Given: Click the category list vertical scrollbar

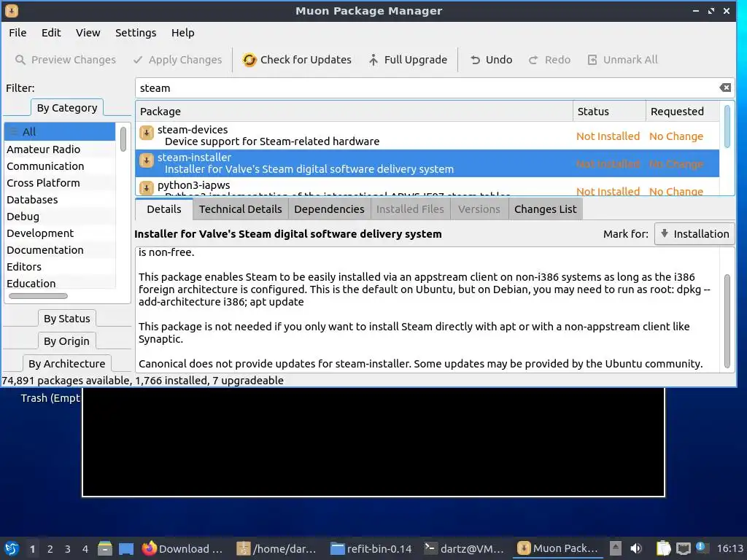Looking at the screenshot, I should pos(123,139).
